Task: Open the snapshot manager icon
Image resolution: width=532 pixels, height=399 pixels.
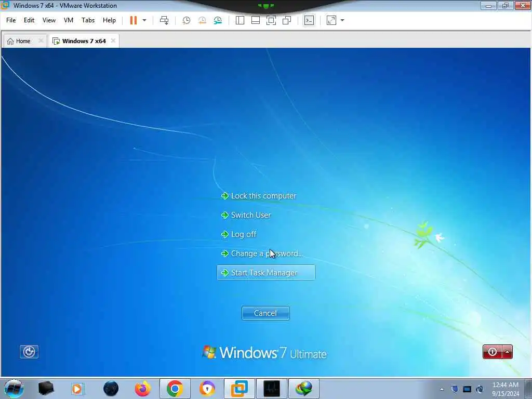Action: pyautogui.click(x=218, y=20)
